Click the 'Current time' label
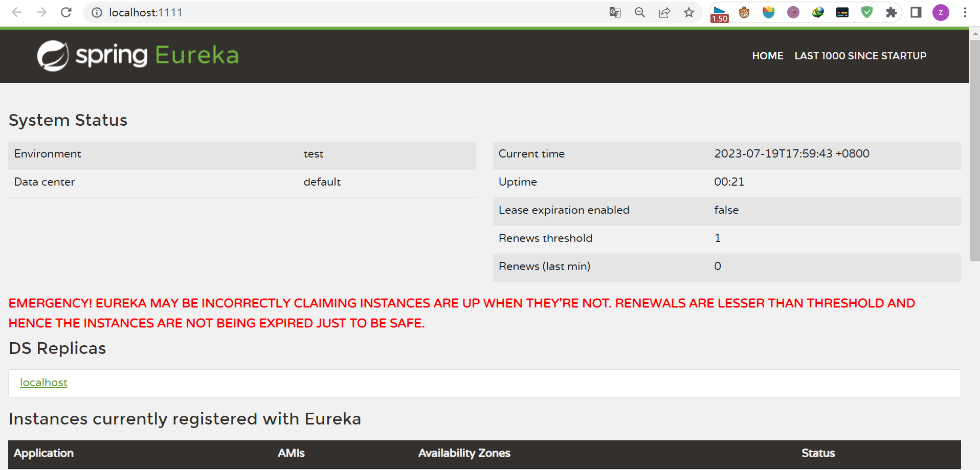 [531, 154]
